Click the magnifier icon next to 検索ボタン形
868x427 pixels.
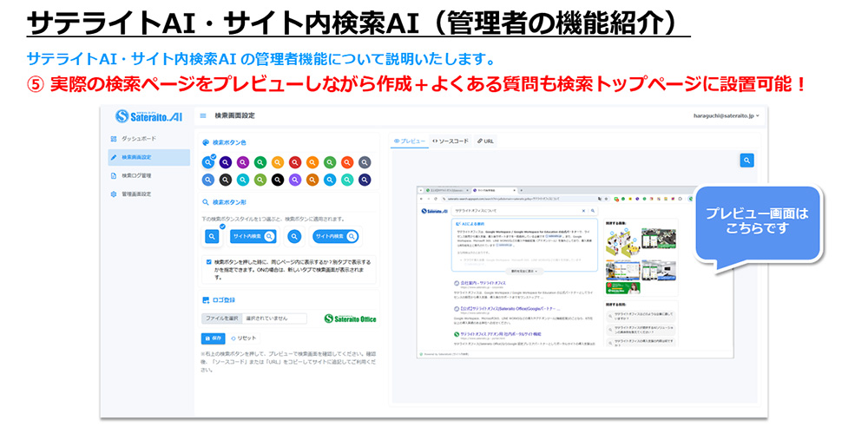pyautogui.click(x=206, y=202)
